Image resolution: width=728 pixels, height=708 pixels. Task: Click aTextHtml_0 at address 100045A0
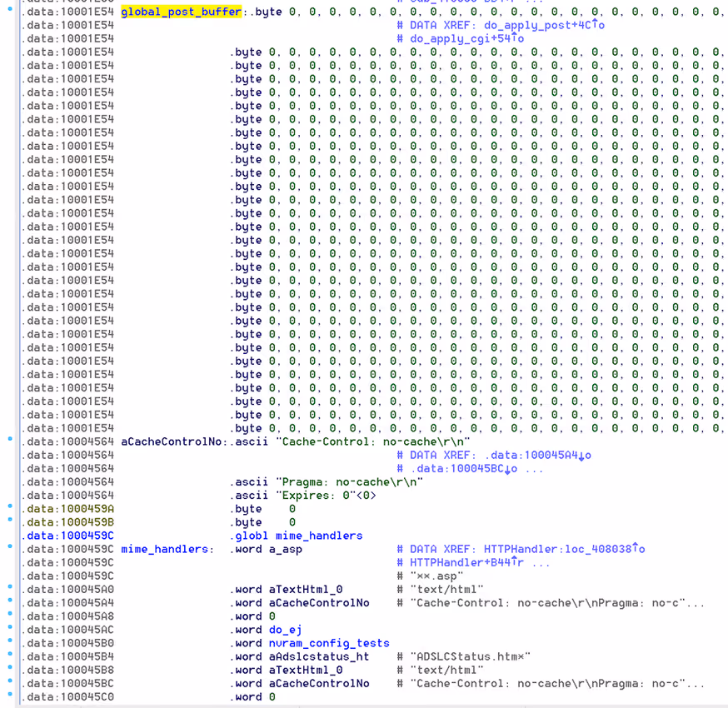306,590
